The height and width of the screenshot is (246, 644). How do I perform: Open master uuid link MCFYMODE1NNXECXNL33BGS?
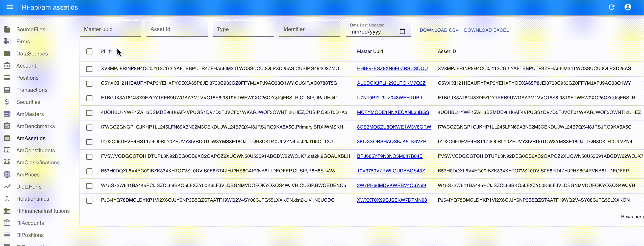(393, 112)
